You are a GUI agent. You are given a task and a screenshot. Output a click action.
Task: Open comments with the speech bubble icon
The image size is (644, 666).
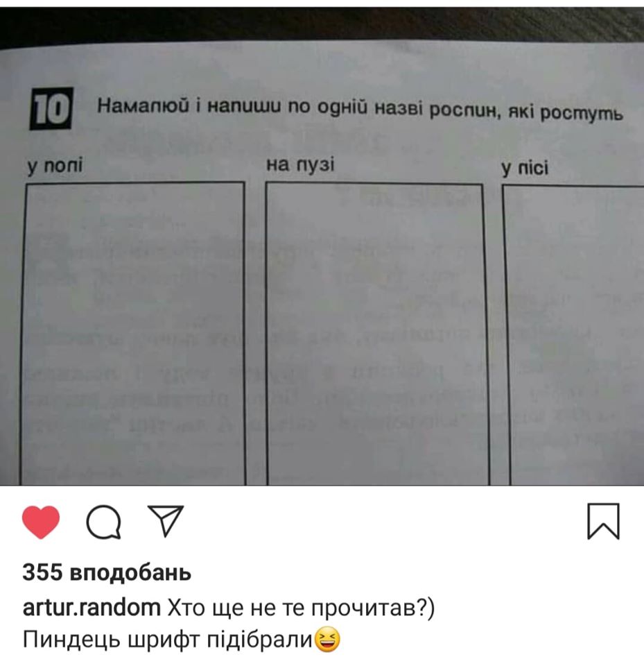(103, 522)
